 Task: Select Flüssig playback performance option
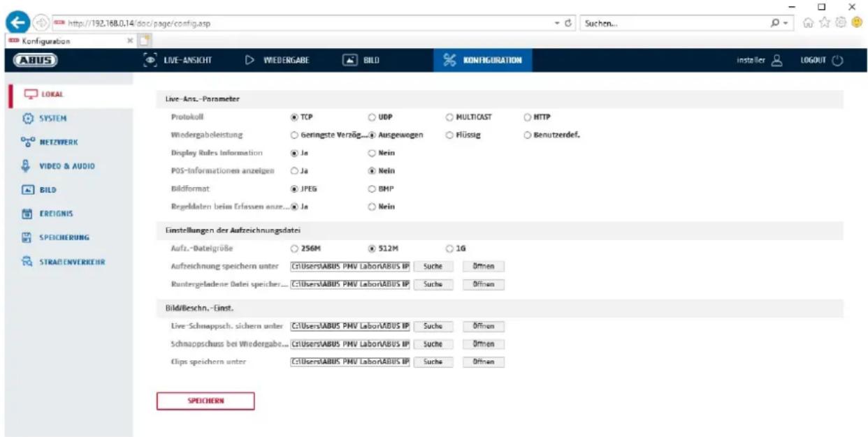[449, 135]
